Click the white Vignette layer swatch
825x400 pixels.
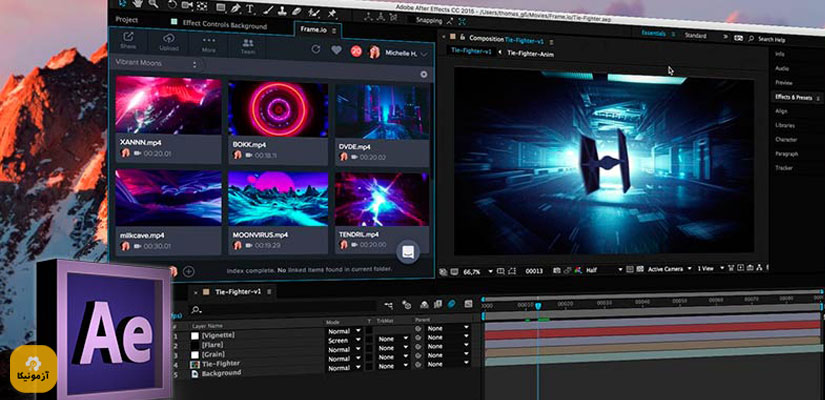pyautogui.click(x=195, y=336)
